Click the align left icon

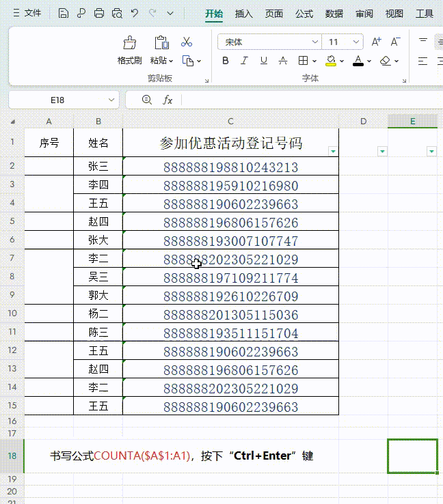pyautogui.click(x=422, y=61)
